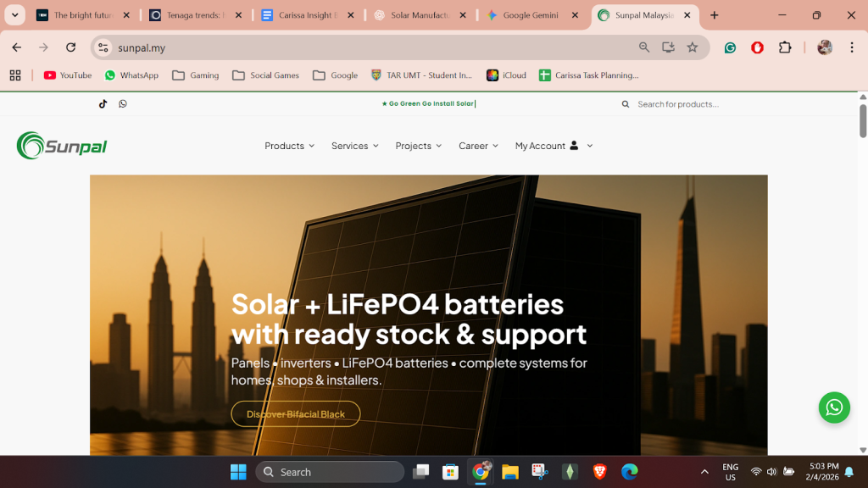This screenshot has width=868, height=488.
Task: Click the search magnifier in the site header
Action: click(x=625, y=103)
